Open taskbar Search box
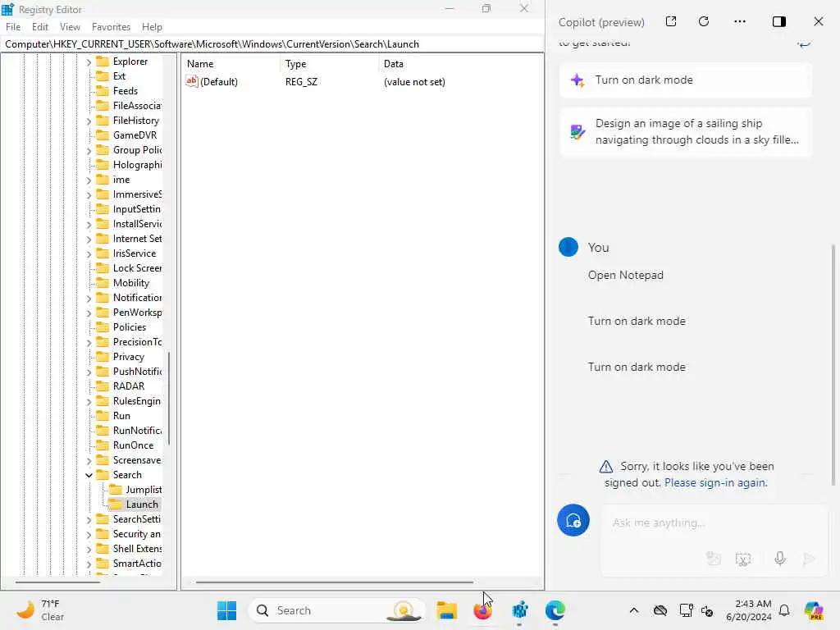This screenshot has width=840, height=630. pos(336,610)
